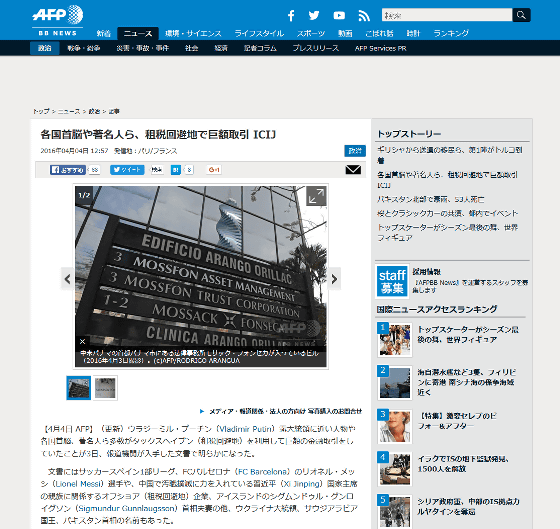Open the YouTube channel icon

pos(339,15)
